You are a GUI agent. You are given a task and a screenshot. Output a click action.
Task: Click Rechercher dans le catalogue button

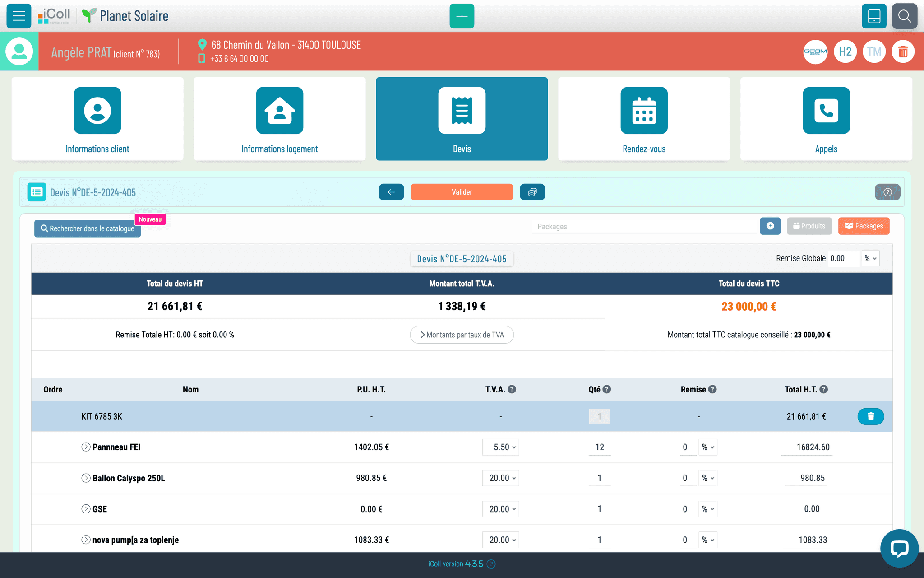coord(88,228)
